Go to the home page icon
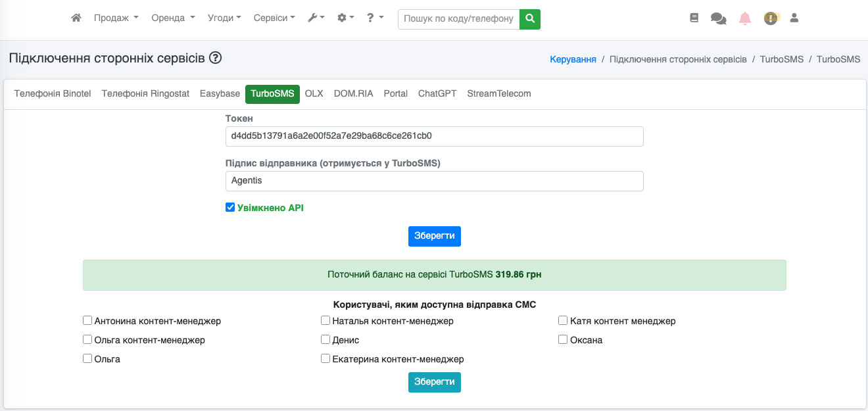Viewport: 868px width, 411px height. tap(76, 18)
